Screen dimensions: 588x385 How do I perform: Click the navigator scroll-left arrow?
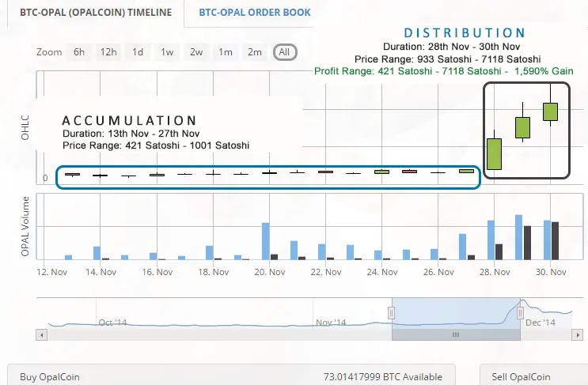click(42, 335)
